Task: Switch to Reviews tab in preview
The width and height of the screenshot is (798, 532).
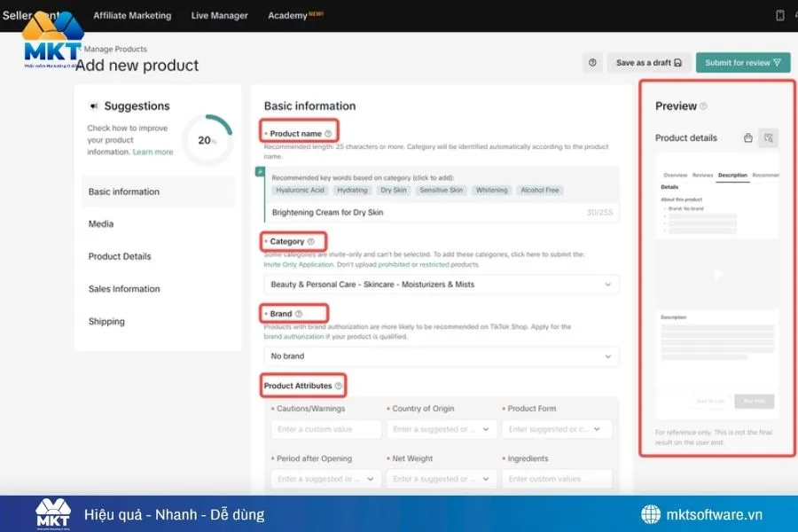Action: 702,176
